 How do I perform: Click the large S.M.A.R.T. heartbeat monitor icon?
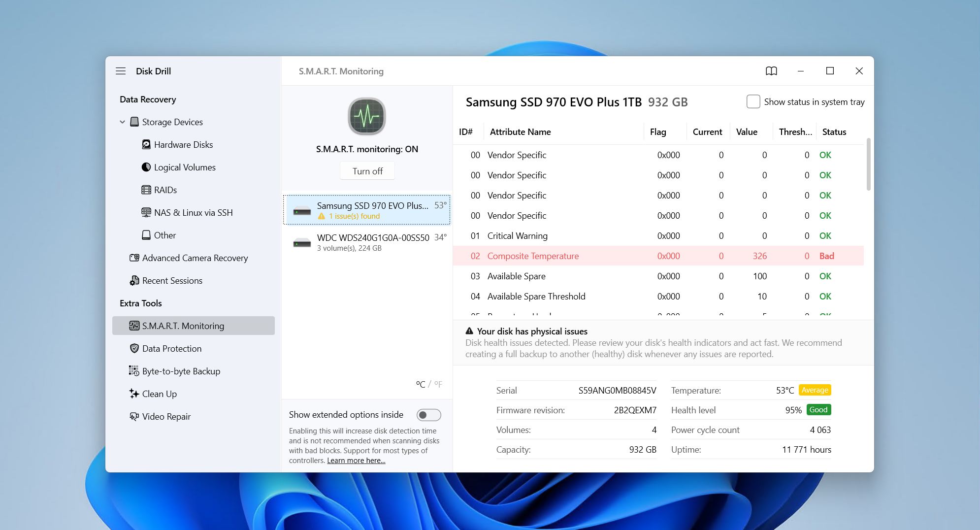point(367,116)
